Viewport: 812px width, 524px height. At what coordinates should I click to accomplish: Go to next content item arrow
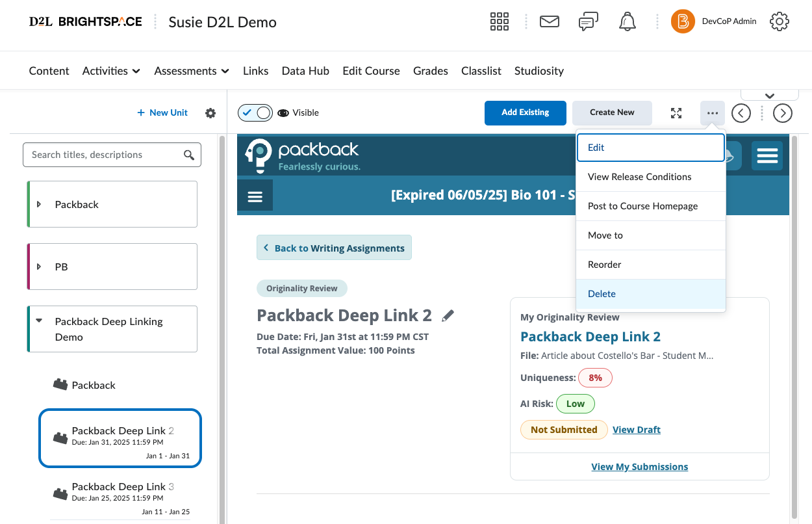tap(783, 113)
